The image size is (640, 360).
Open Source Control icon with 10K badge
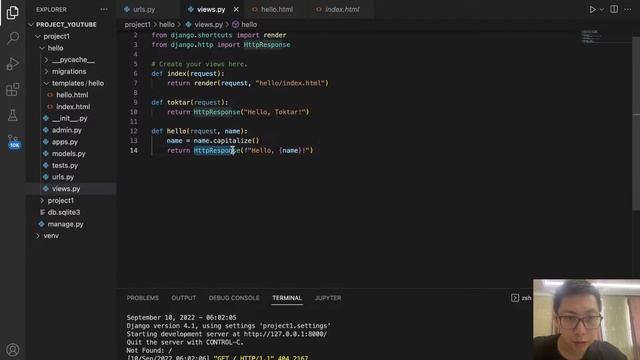[x=13, y=142]
